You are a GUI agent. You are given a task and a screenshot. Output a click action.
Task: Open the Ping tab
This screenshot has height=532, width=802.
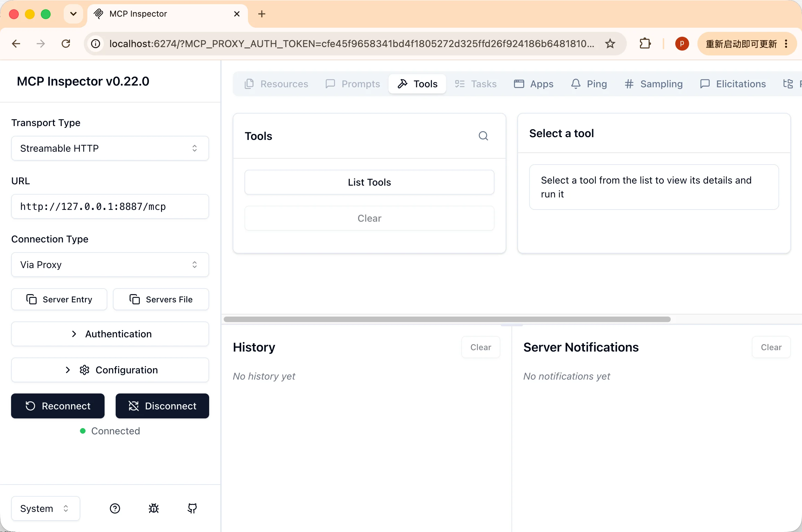tap(589, 84)
